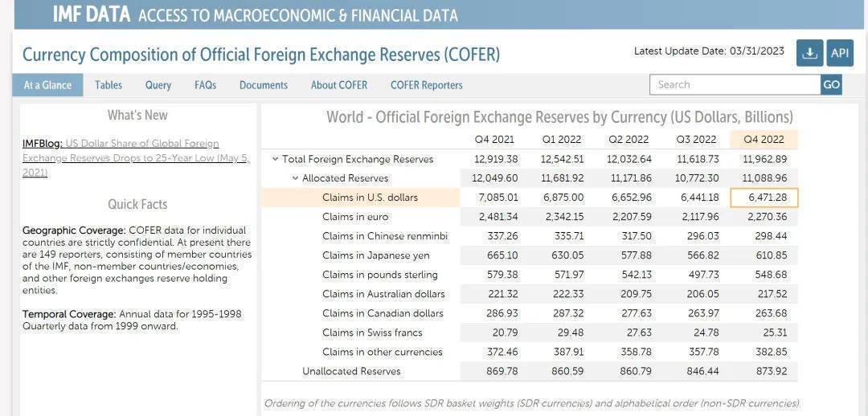Click the download data icon
Image resolution: width=868 pixels, height=416 pixels.
coord(809,53)
